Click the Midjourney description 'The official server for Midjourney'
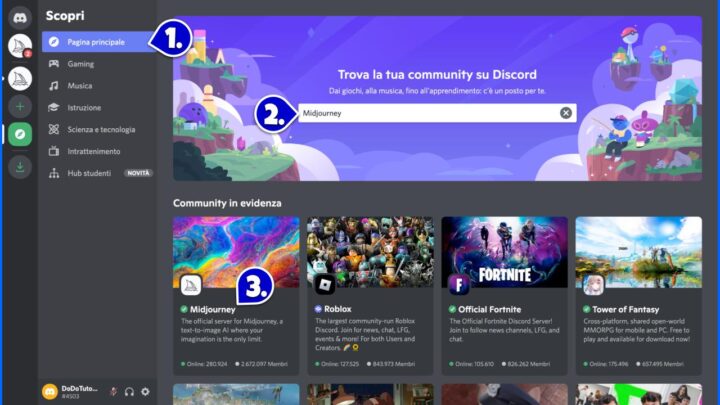The width and height of the screenshot is (720, 405). [232, 330]
